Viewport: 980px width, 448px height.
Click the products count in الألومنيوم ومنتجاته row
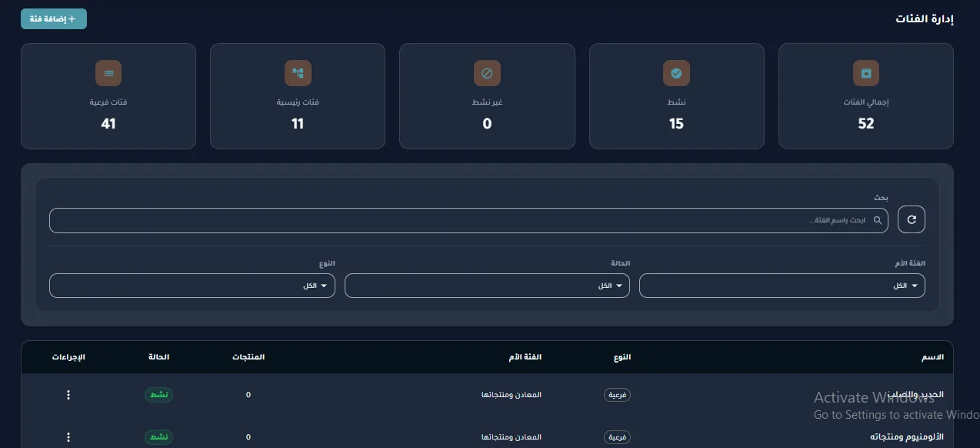[248, 437]
